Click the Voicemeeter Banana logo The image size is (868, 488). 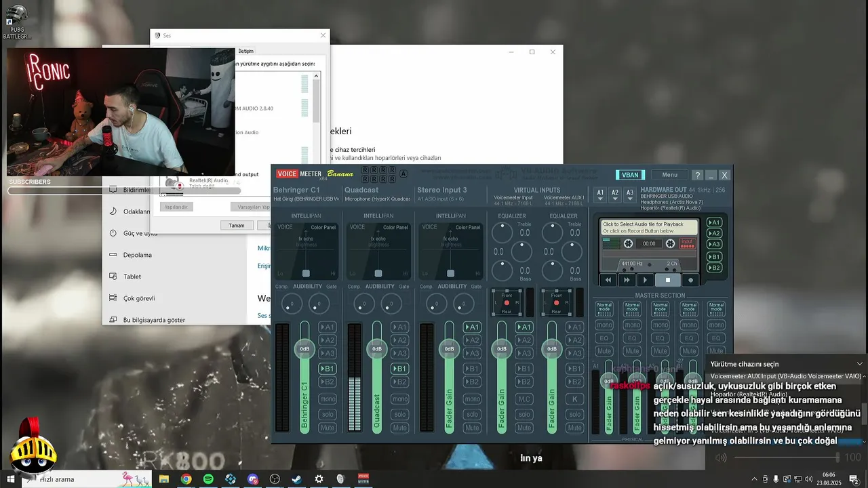[x=315, y=174]
